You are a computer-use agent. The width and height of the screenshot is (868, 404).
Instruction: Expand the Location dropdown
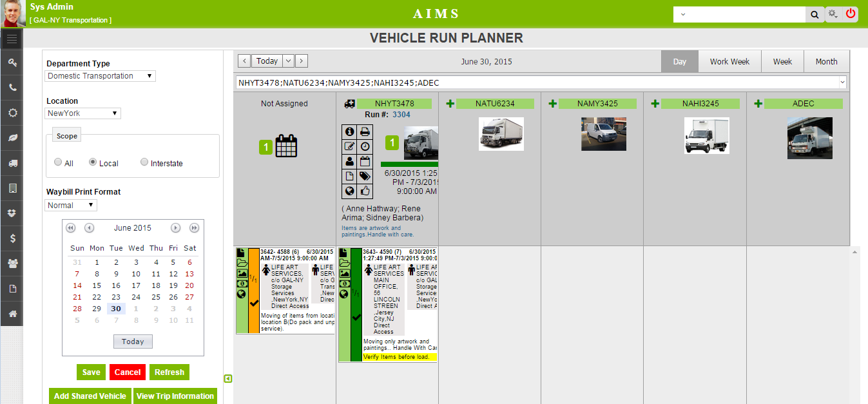pos(83,113)
